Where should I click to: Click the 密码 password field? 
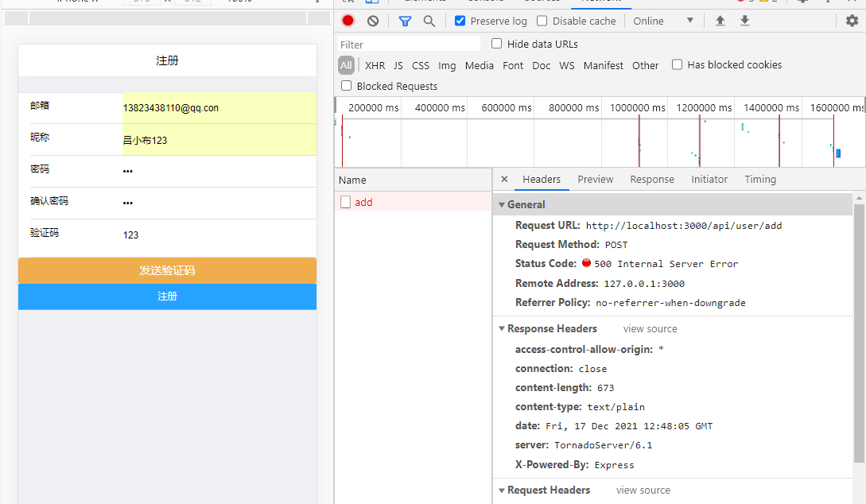pos(219,171)
